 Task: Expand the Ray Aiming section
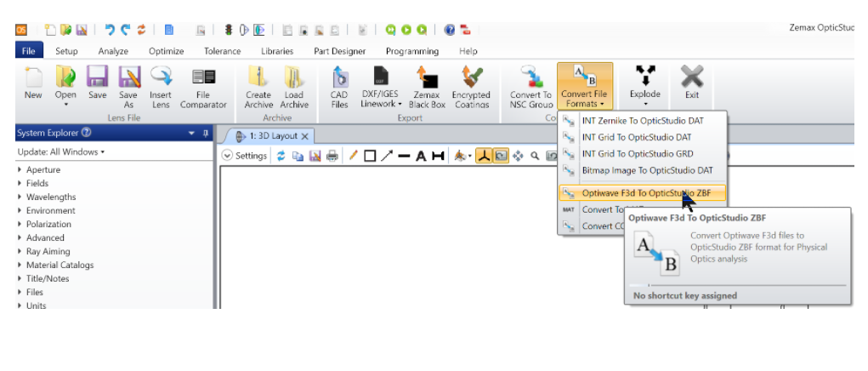20,251
